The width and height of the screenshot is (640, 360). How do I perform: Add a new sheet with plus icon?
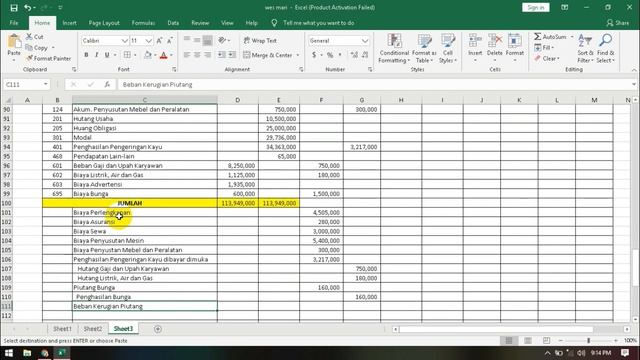pyautogui.click(x=158, y=329)
